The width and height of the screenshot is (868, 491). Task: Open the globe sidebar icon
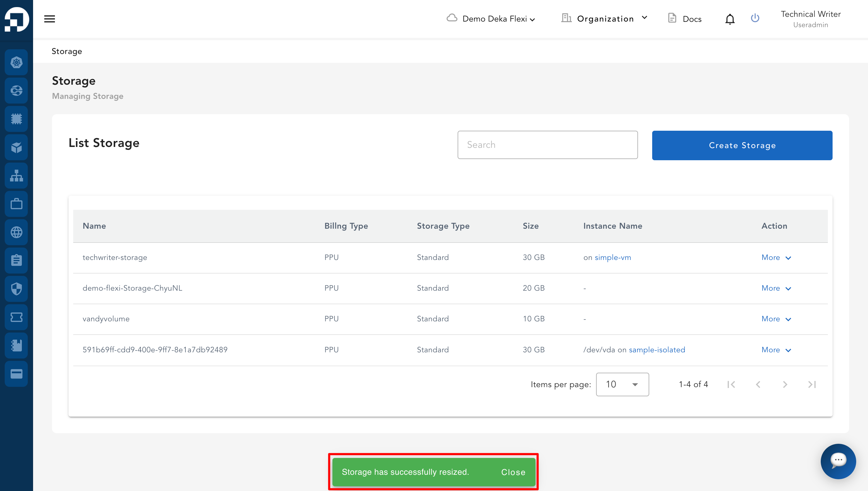click(x=16, y=232)
